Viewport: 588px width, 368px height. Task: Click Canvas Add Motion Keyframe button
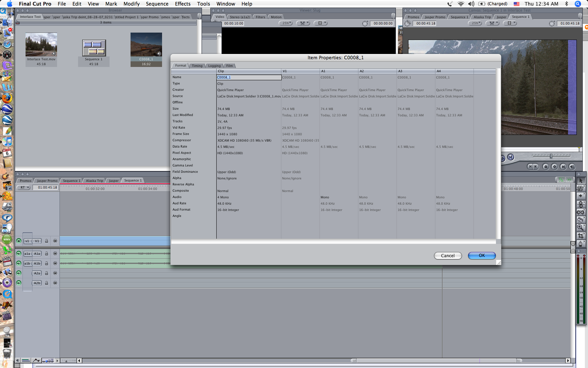pyautogui.click(x=554, y=166)
